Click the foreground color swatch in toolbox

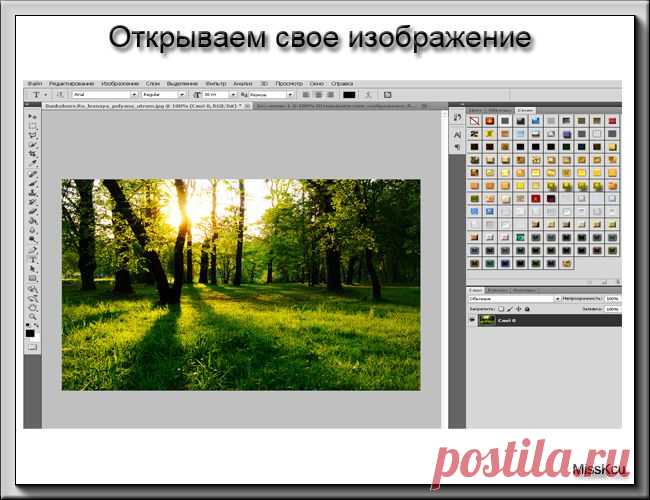coord(30,333)
